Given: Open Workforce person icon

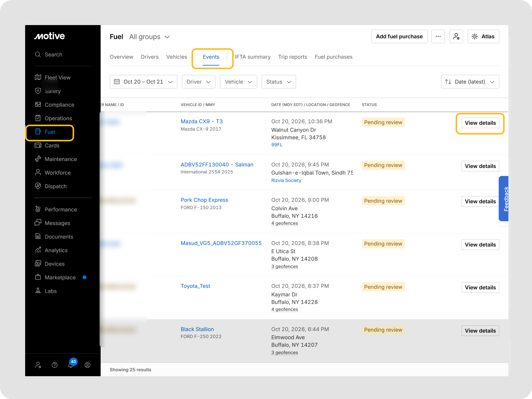Looking at the screenshot, I should (x=38, y=173).
